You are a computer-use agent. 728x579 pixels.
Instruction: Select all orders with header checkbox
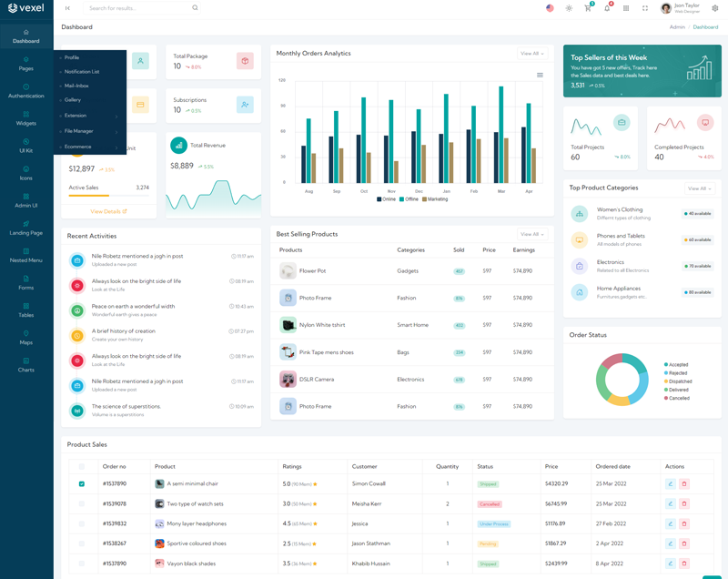(82, 466)
